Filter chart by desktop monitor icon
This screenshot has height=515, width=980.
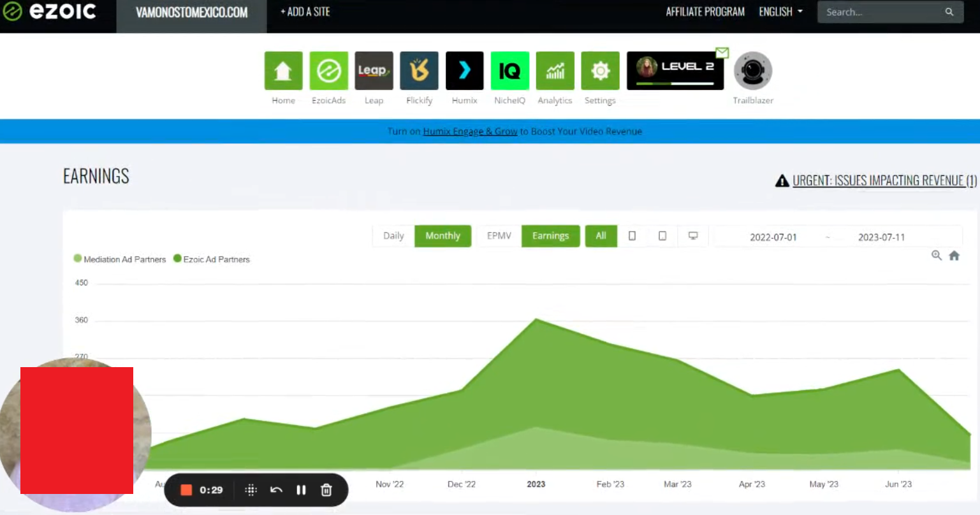click(693, 236)
